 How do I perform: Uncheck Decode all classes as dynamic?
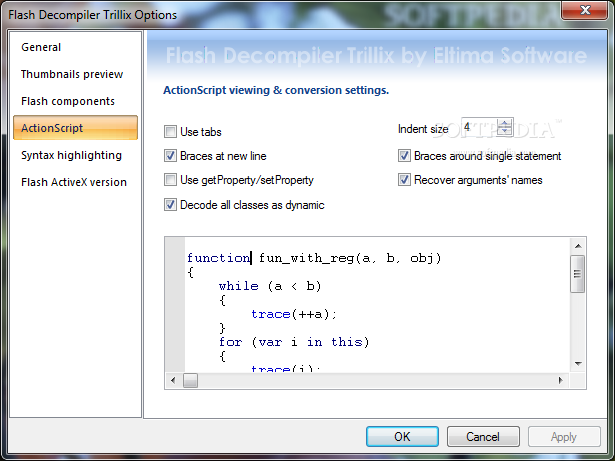[x=170, y=205]
